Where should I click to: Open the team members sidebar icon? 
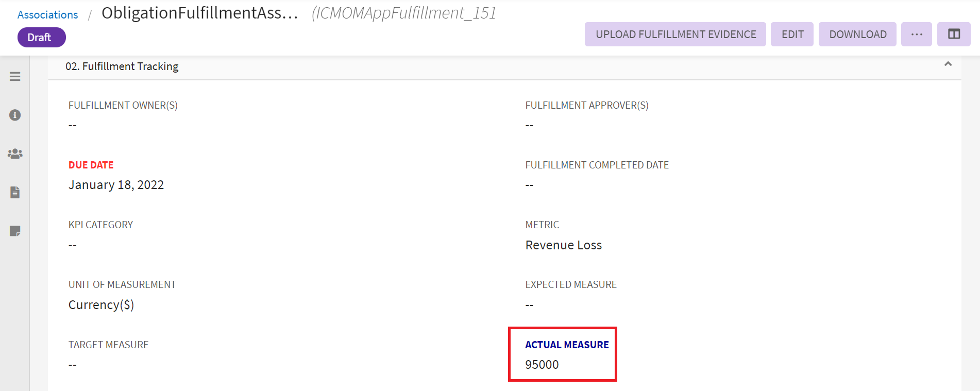point(15,154)
